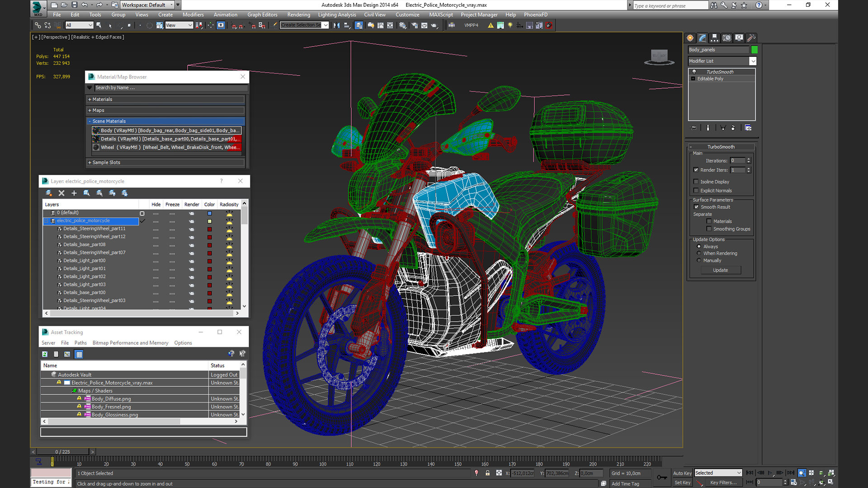Click the yellow warning triangle toolbar icon
Viewport: 868px width, 488px height.
click(x=491, y=25)
